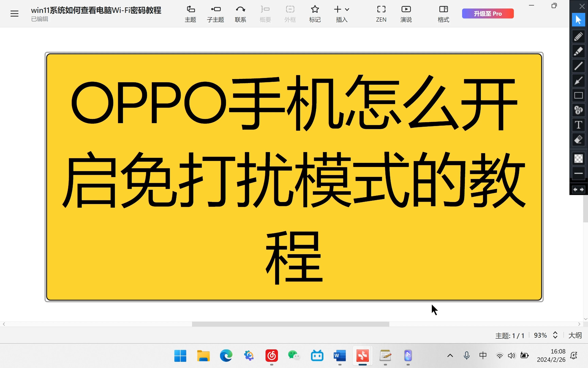Launch Microsoft Edge from taskbar
The height and width of the screenshot is (368, 588).
click(226, 356)
